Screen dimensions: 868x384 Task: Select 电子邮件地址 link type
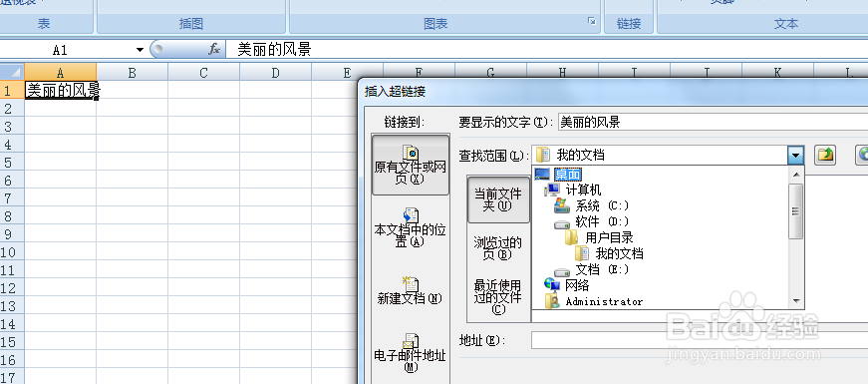click(411, 352)
